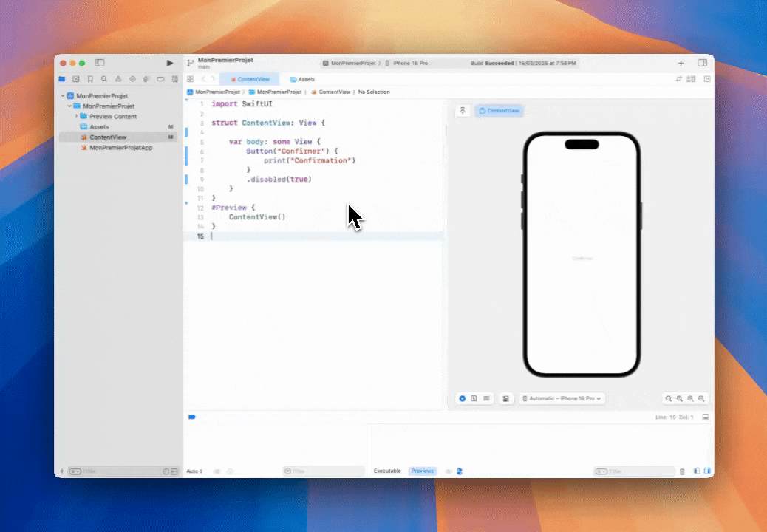This screenshot has width=767, height=532.
Task: Toggle breakpoints using the blue tag icon
Action: pos(192,417)
